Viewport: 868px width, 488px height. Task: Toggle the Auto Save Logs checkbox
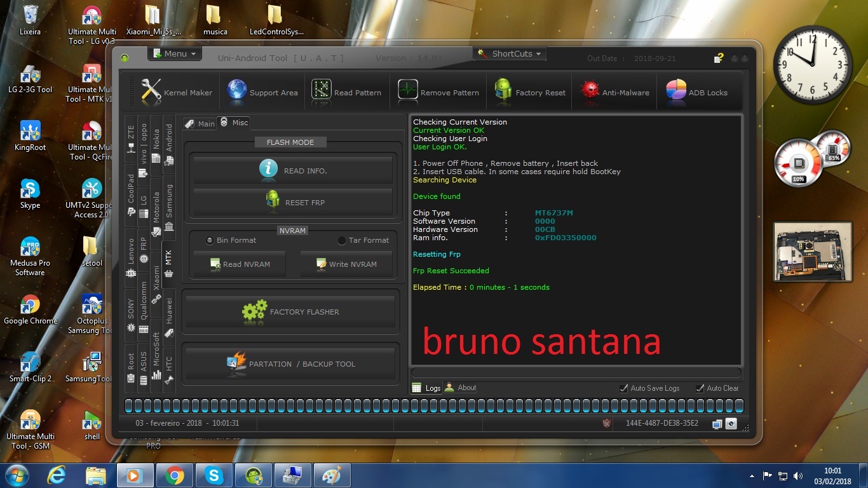(649, 388)
